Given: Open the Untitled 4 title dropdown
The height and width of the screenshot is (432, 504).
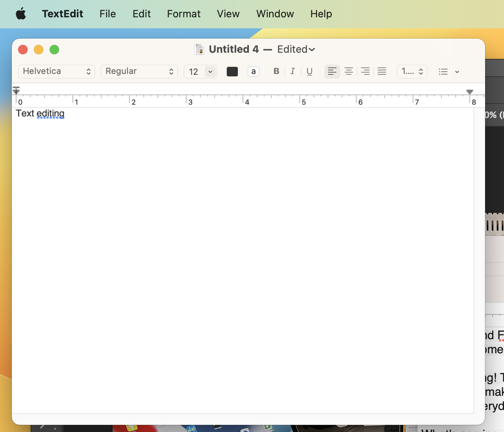Looking at the screenshot, I should click(312, 49).
